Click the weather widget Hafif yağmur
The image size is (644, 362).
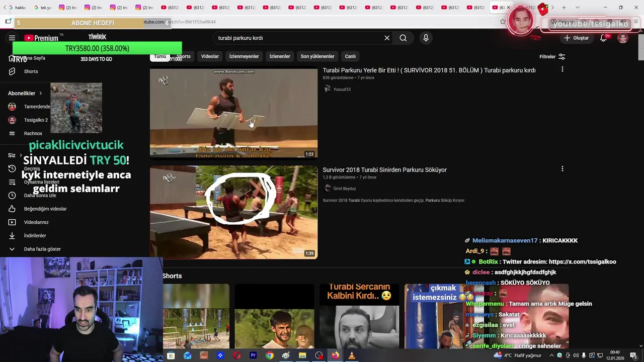518,355
